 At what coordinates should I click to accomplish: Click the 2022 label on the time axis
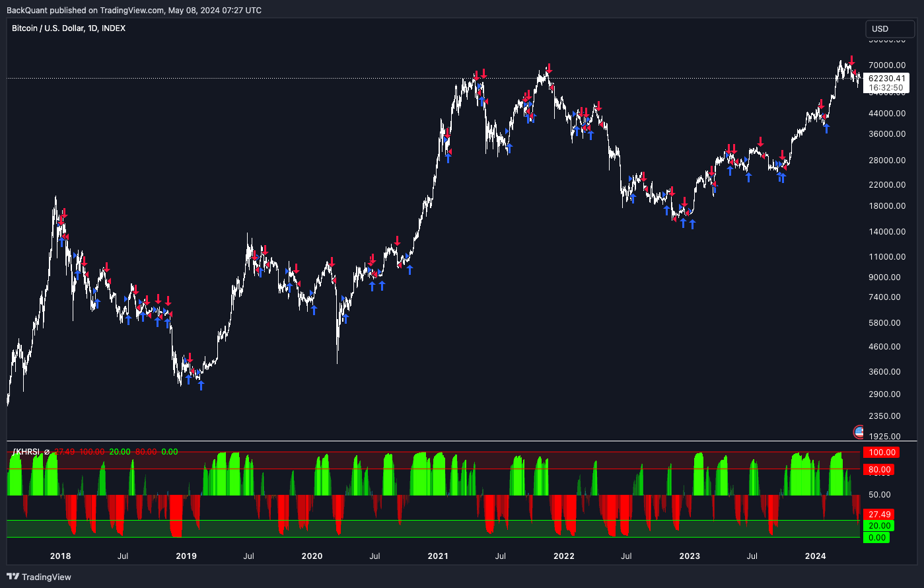(x=564, y=556)
